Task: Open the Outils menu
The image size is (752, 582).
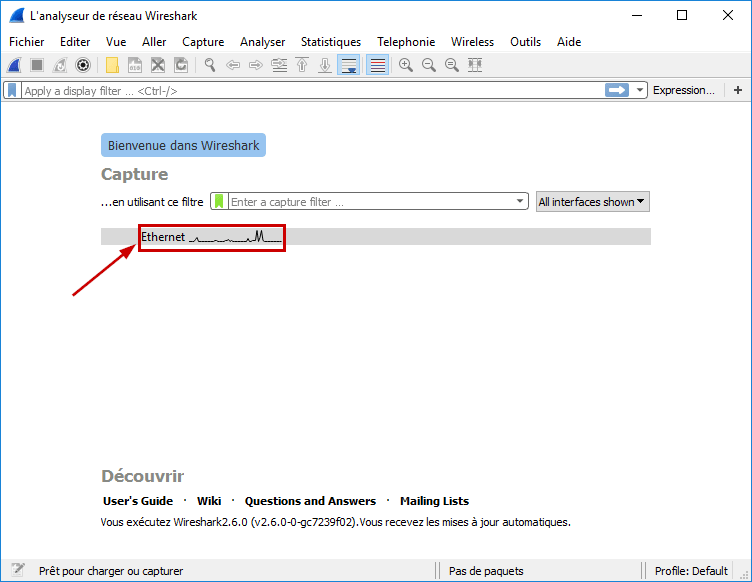Action: coord(525,42)
